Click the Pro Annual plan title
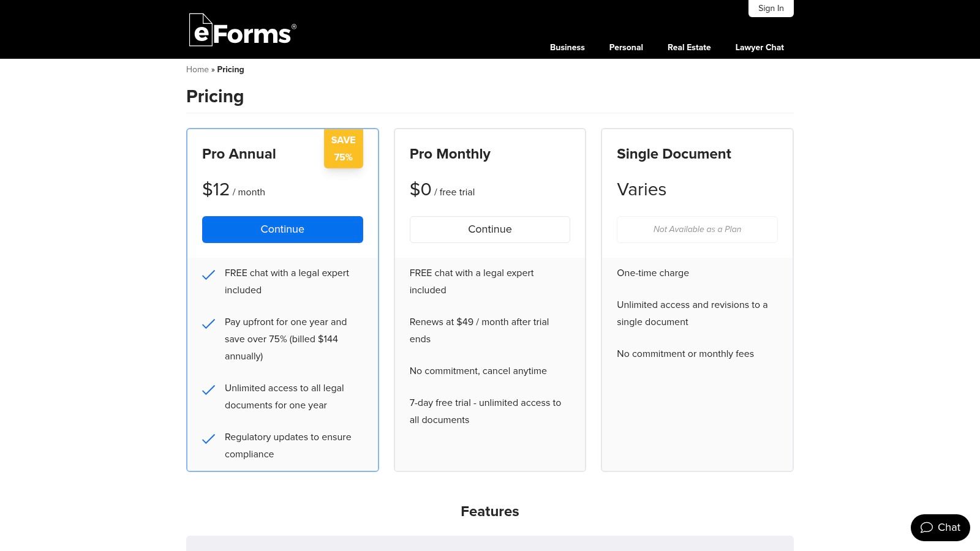Viewport: 980px width, 551px height. click(239, 154)
